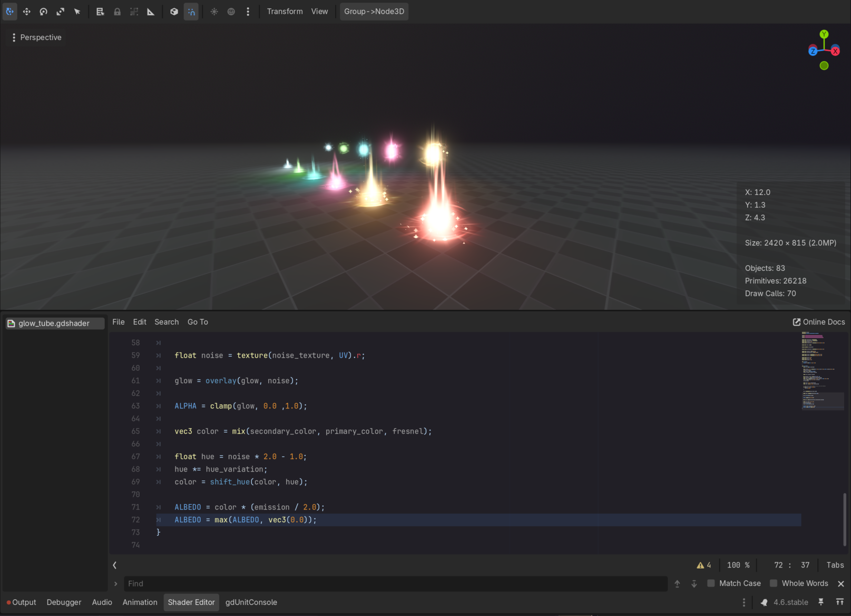Toggle preview environment globe icon

231,12
